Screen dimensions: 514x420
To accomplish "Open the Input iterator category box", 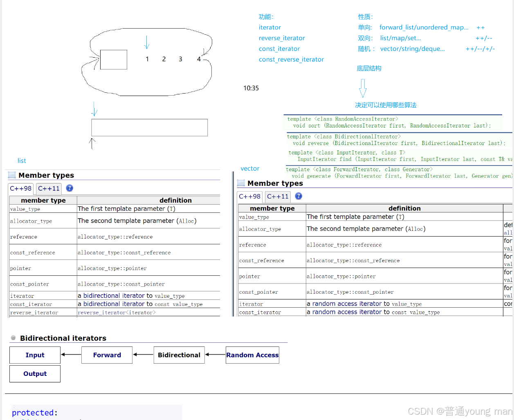I will [35, 355].
